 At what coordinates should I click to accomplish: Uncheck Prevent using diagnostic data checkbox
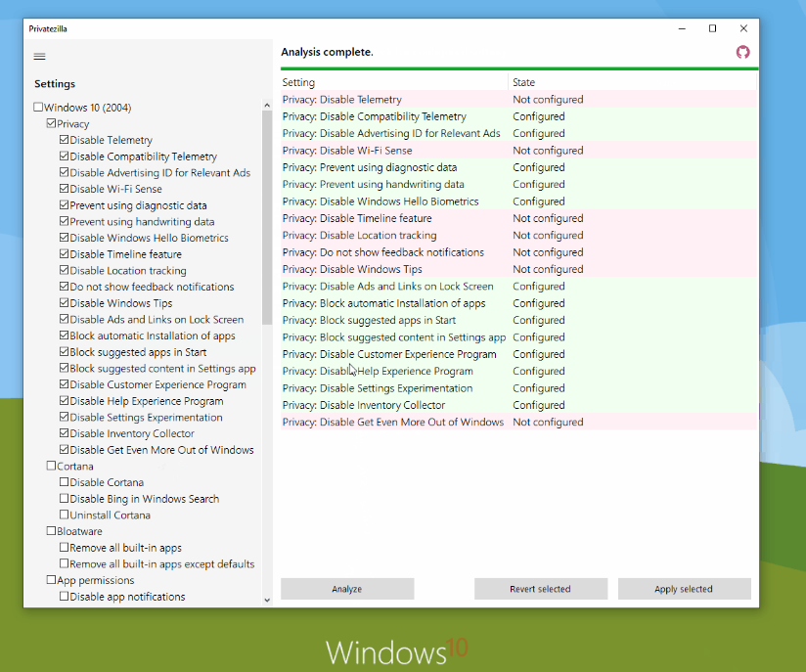[64, 204]
